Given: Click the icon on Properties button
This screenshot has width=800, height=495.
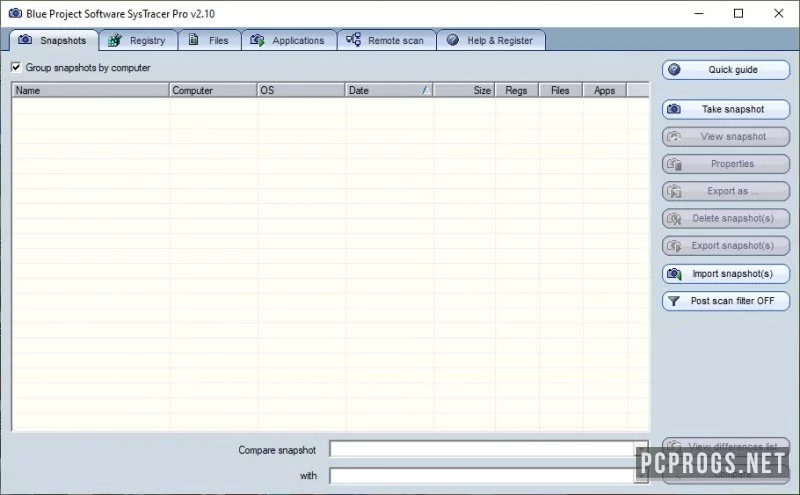Looking at the screenshot, I should tap(674, 164).
